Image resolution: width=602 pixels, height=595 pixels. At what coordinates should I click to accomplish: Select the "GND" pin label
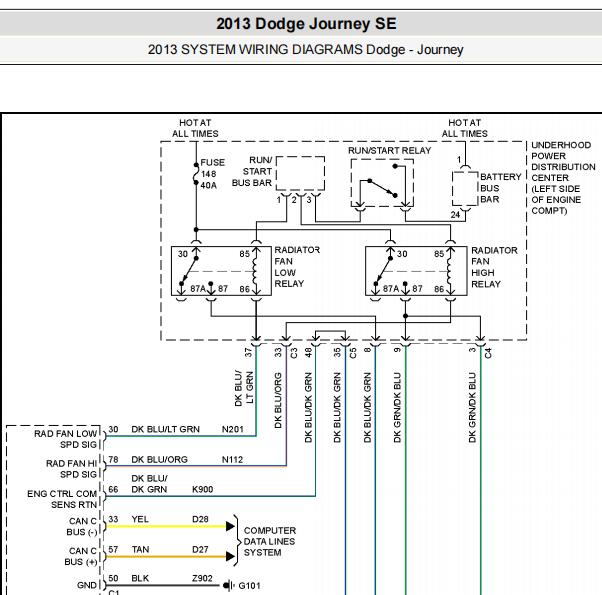click(x=87, y=585)
